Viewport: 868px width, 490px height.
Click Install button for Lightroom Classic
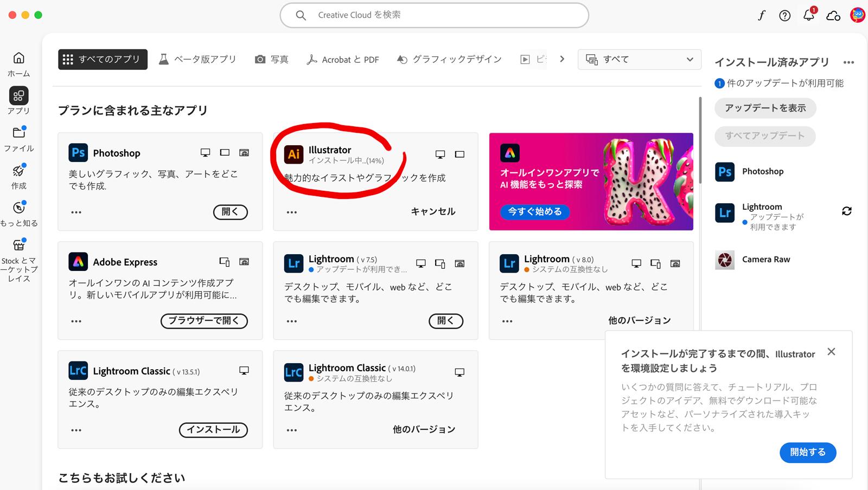click(213, 429)
